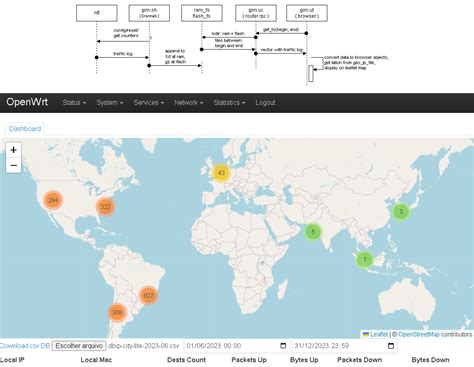The width and height of the screenshot is (474, 367).
Task: Click Logout in the navigation bar
Action: [265, 103]
